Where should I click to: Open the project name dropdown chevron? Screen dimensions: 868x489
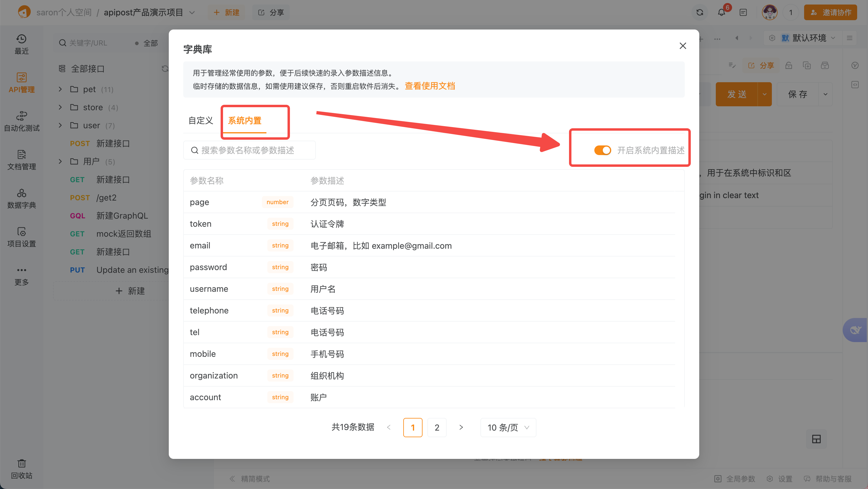pyautogui.click(x=192, y=12)
